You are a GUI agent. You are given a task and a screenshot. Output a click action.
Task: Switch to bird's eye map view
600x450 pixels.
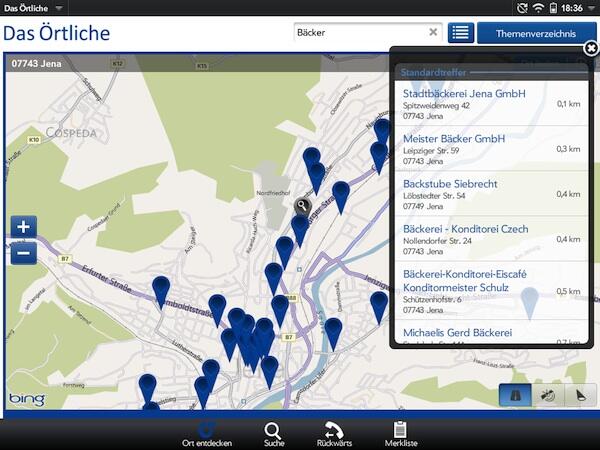point(580,395)
